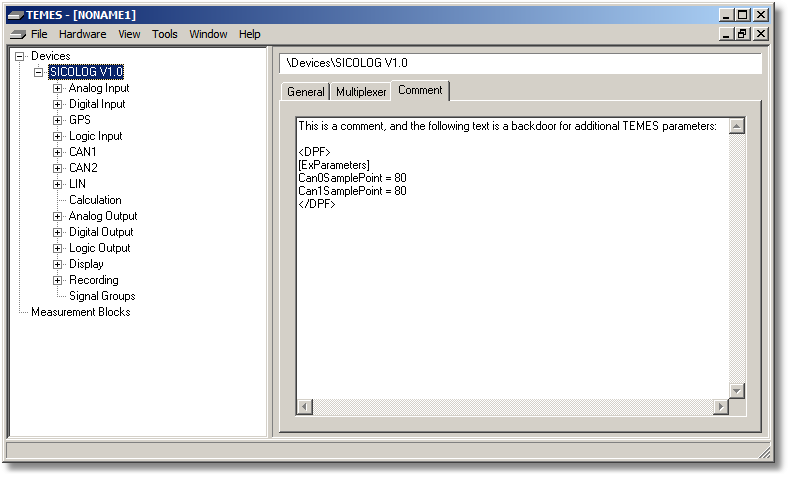Select the Digital Input tree item
The height and width of the screenshot is (477, 789).
(x=97, y=104)
